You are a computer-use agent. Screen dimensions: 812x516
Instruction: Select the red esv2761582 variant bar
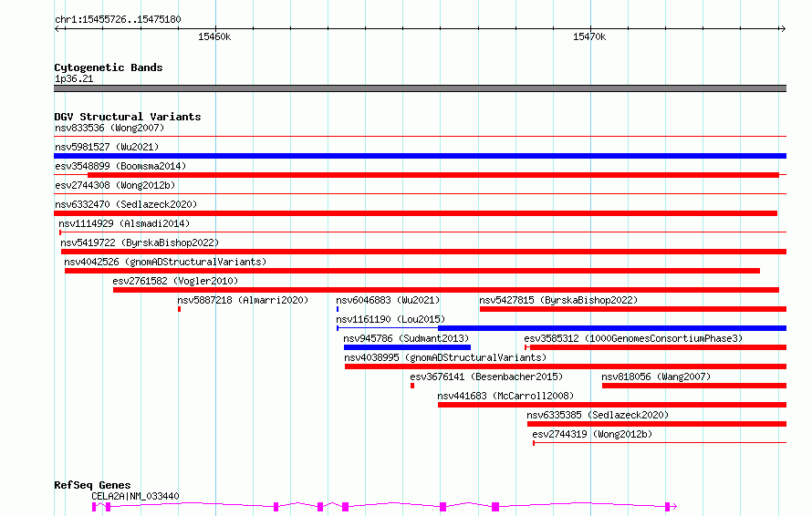click(x=446, y=290)
